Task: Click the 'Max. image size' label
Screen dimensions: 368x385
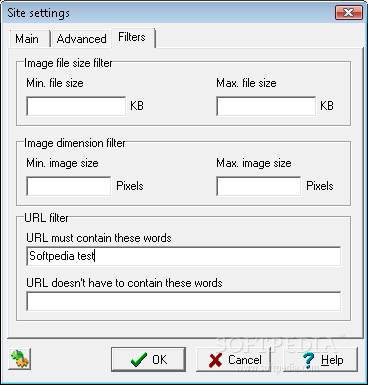Action: (x=254, y=163)
